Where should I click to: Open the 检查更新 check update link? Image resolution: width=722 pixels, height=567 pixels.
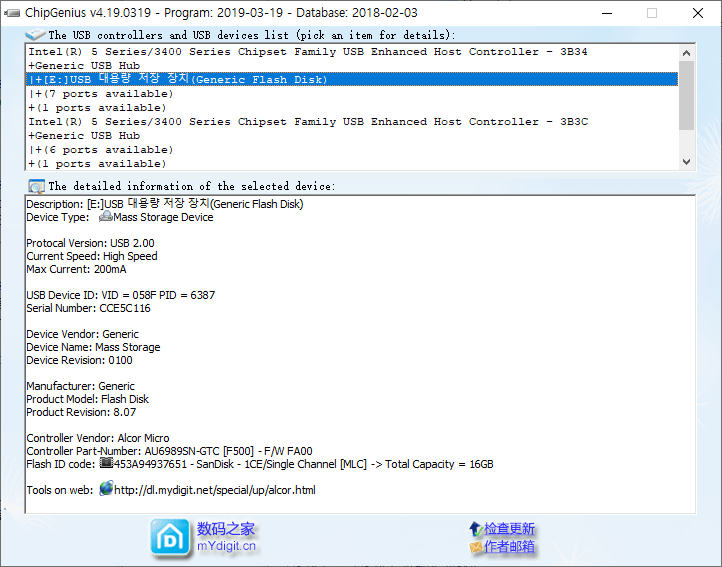509,528
